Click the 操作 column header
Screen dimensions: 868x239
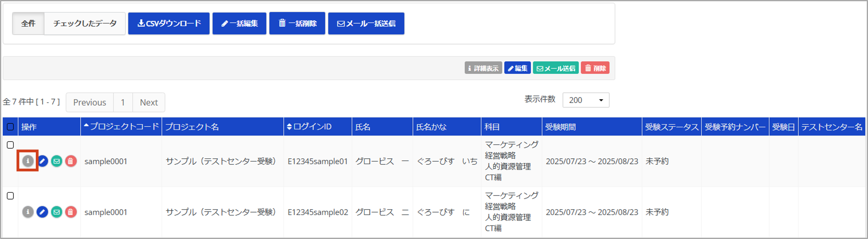50,127
